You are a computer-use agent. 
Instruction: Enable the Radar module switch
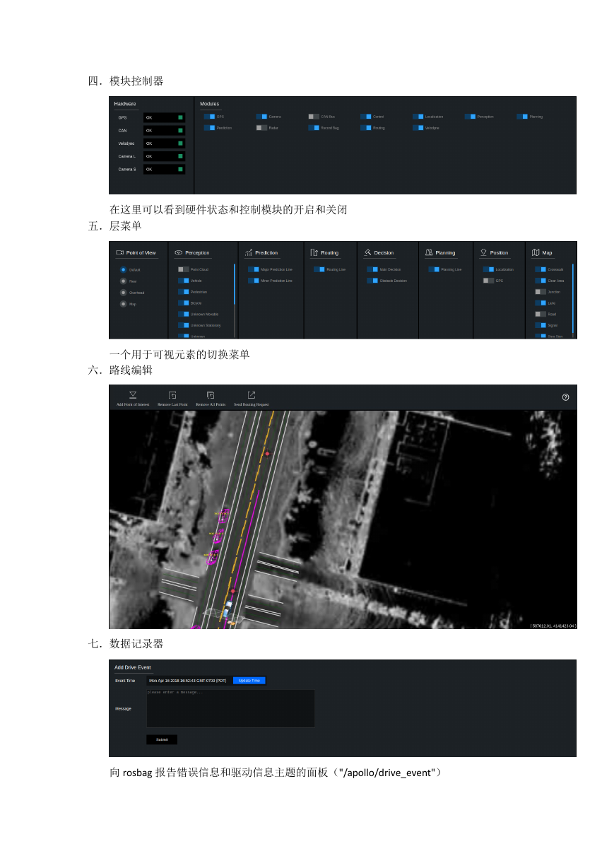(261, 128)
